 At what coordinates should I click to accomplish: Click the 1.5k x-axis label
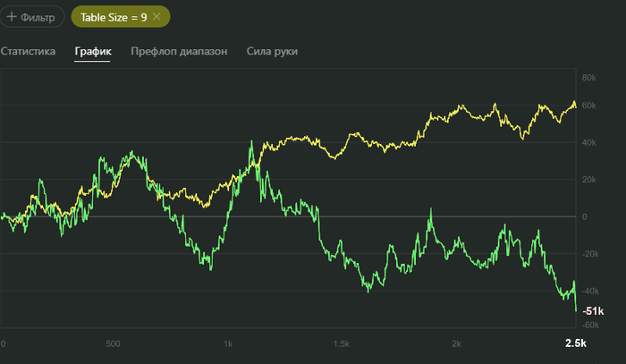coord(341,344)
